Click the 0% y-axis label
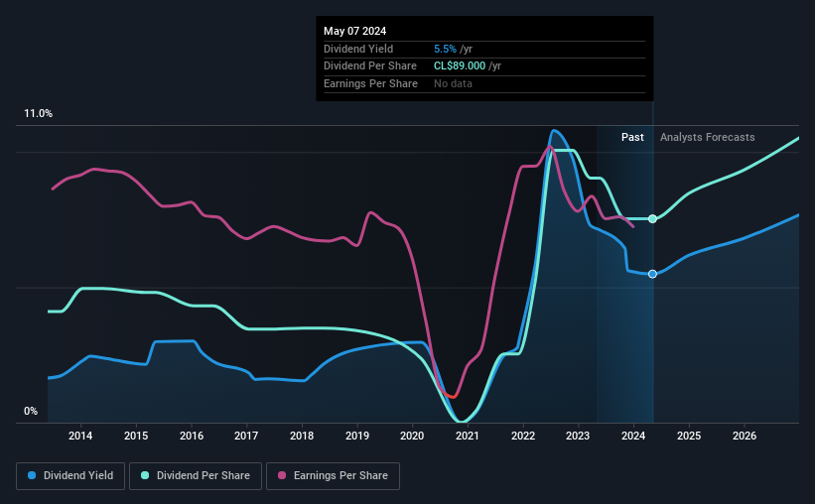This screenshot has width=815, height=504. pyautogui.click(x=31, y=412)
